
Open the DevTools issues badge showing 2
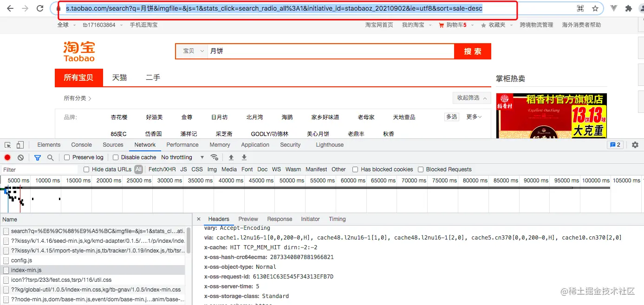[x=615, y=145]
